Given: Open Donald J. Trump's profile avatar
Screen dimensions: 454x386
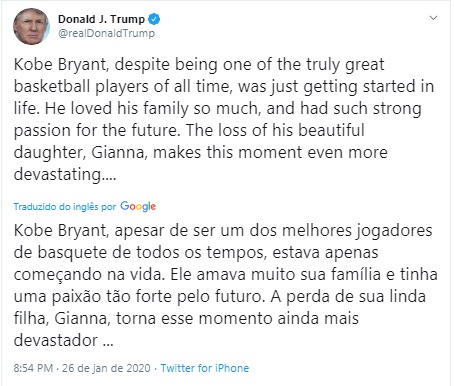Looking at the screenshot, I should (31, 26).
